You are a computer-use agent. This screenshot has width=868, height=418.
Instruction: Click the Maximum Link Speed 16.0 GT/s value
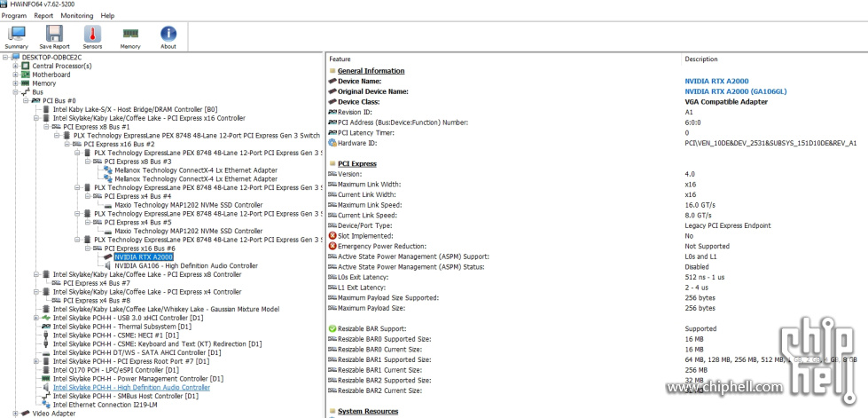point(700,205)
